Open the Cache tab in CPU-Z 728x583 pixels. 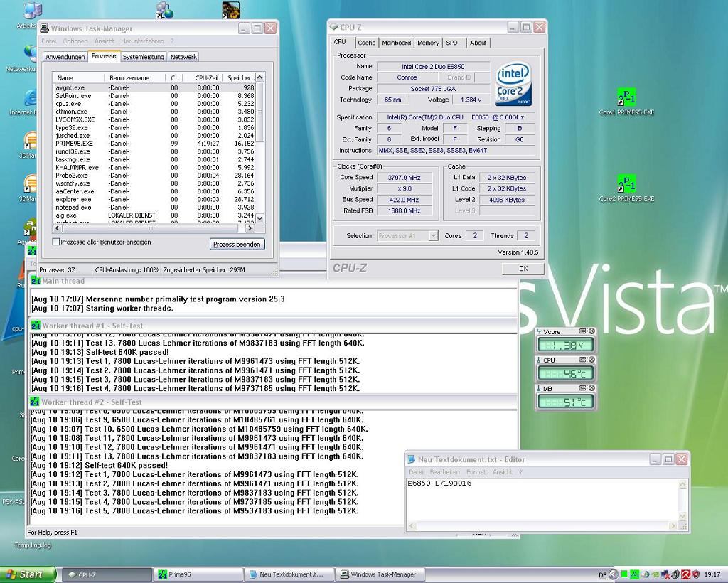point(366,43)
